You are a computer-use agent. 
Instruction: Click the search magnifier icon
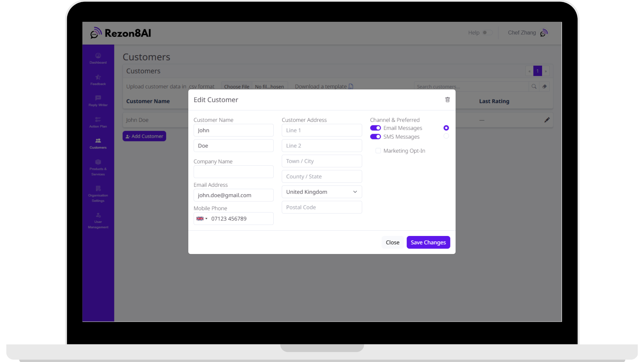[x=534, y=86]
